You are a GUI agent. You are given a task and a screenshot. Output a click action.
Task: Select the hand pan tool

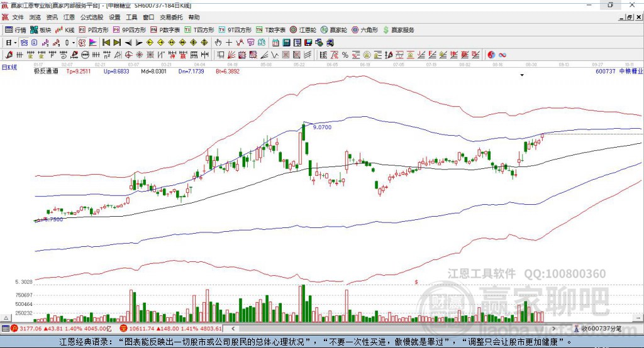click(218, 43)
